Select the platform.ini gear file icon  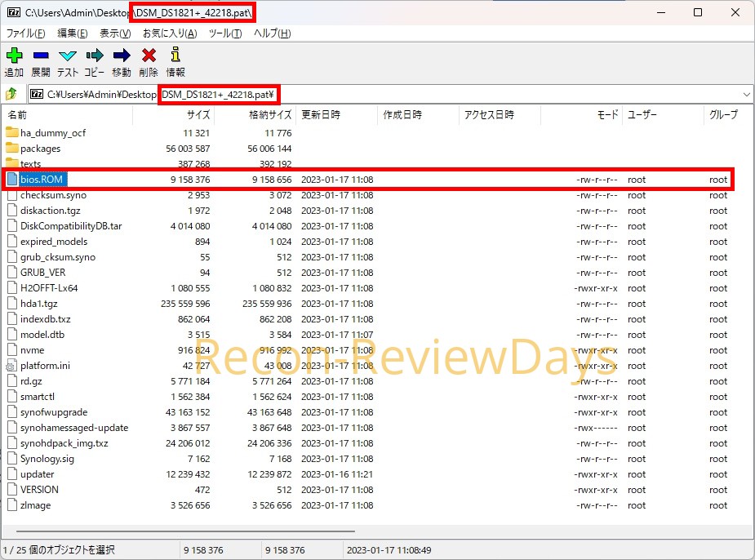(11, 366)
